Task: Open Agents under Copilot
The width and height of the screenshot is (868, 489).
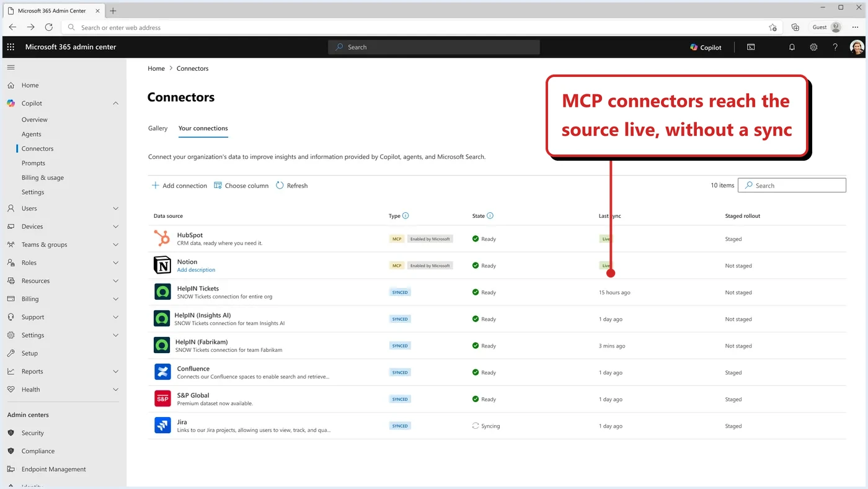Action: [31, 134]
